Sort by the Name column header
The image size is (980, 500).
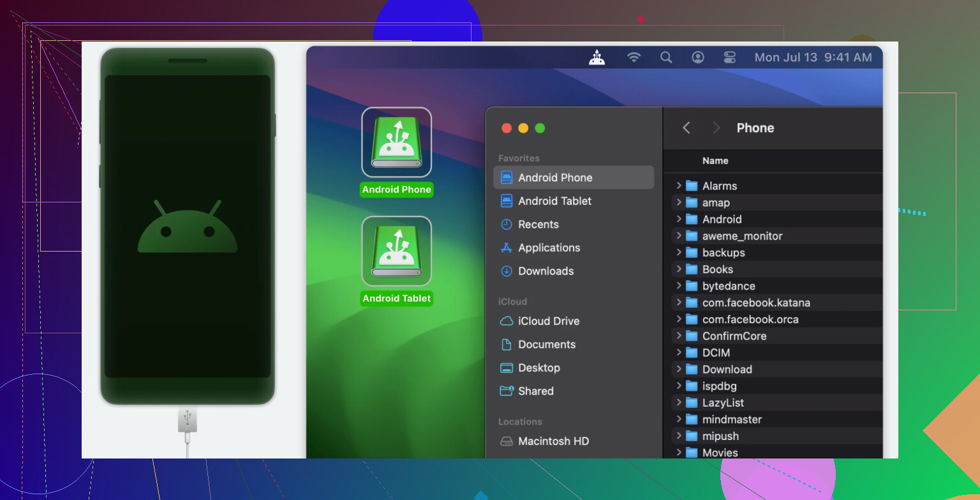[x=715, y=161]
